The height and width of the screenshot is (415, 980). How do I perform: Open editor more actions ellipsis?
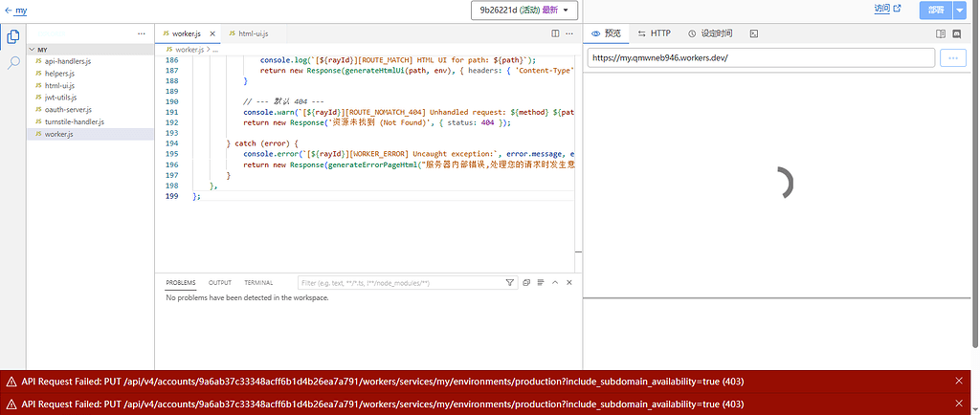coord(568,33)
